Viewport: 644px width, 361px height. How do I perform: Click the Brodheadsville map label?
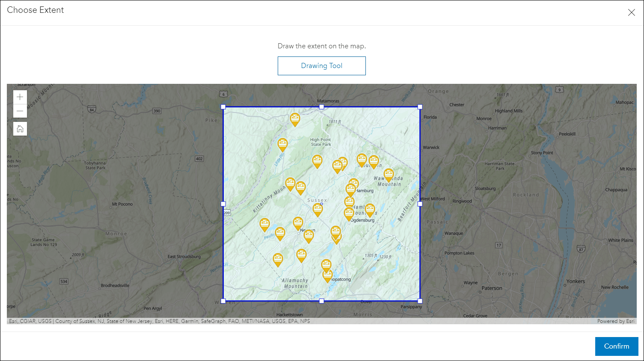[x=115, y=285]
